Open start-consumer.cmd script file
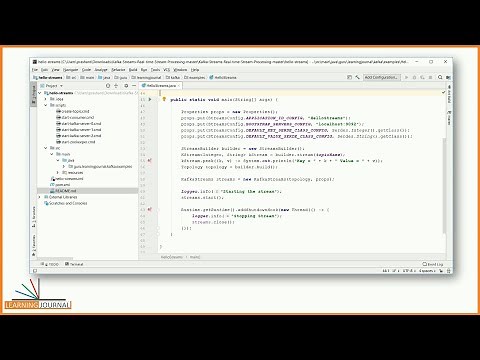 [x=75, y=117]
